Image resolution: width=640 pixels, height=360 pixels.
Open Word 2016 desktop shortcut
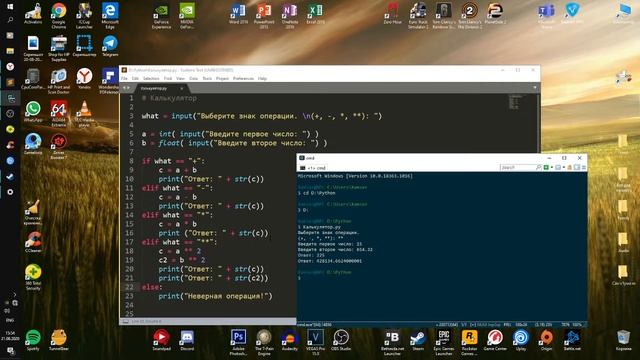point(238,13)
